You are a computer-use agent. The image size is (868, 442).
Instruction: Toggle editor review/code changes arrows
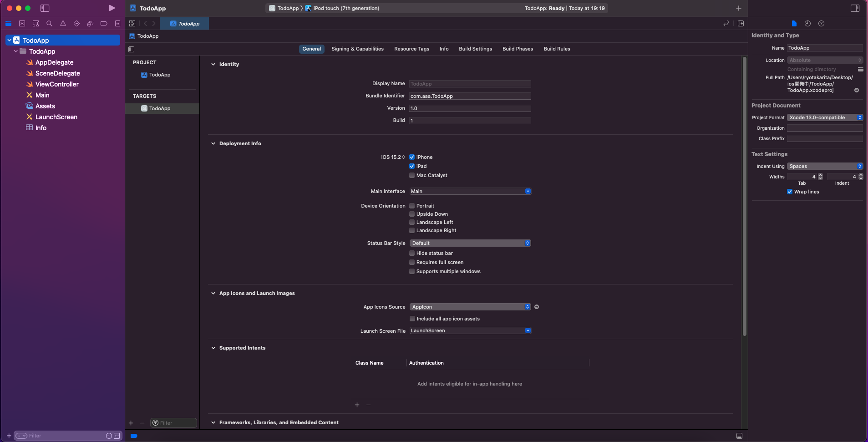coord(726,23)
